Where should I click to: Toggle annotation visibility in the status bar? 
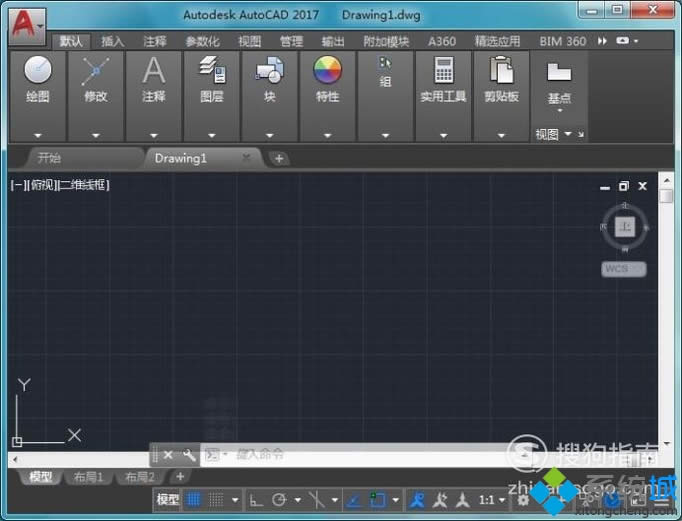point(417,500)
